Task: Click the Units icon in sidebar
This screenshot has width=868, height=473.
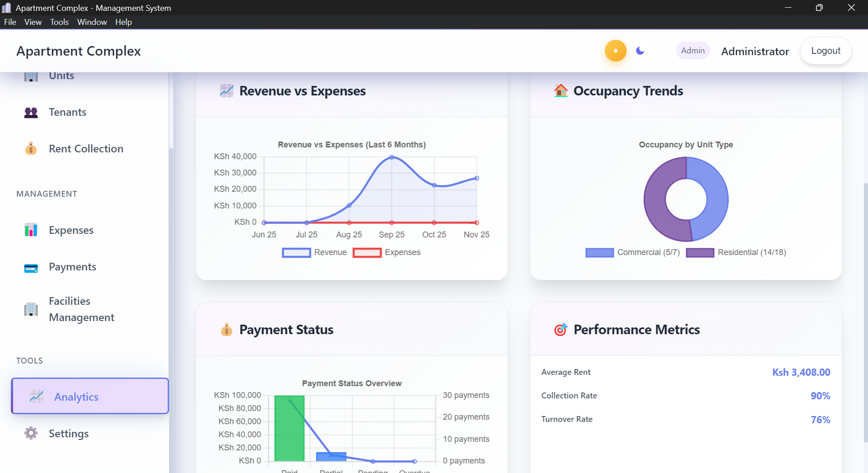Action: [x=30, y=76]
